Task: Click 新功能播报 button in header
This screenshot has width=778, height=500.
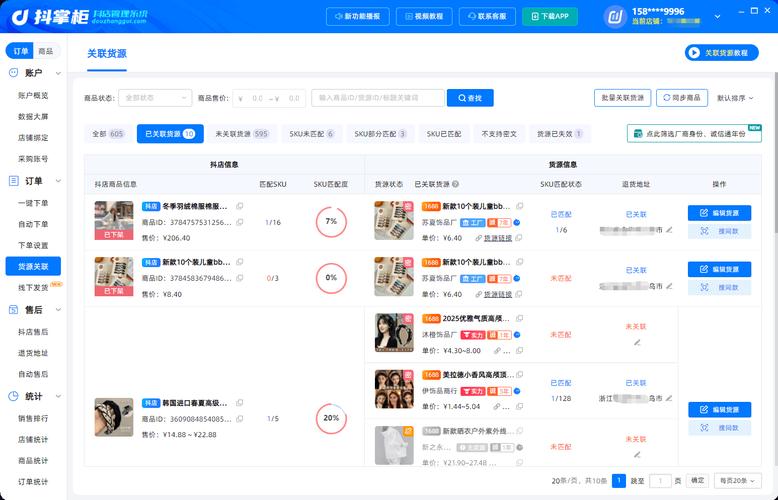Action: coord(358,16)
